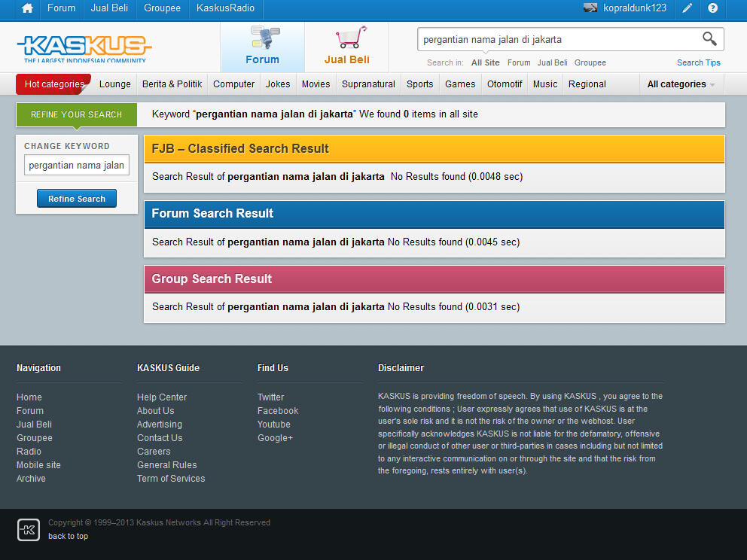Click the back to top link
The width and height of the screenshot is (747, 560).
[68, 536]
